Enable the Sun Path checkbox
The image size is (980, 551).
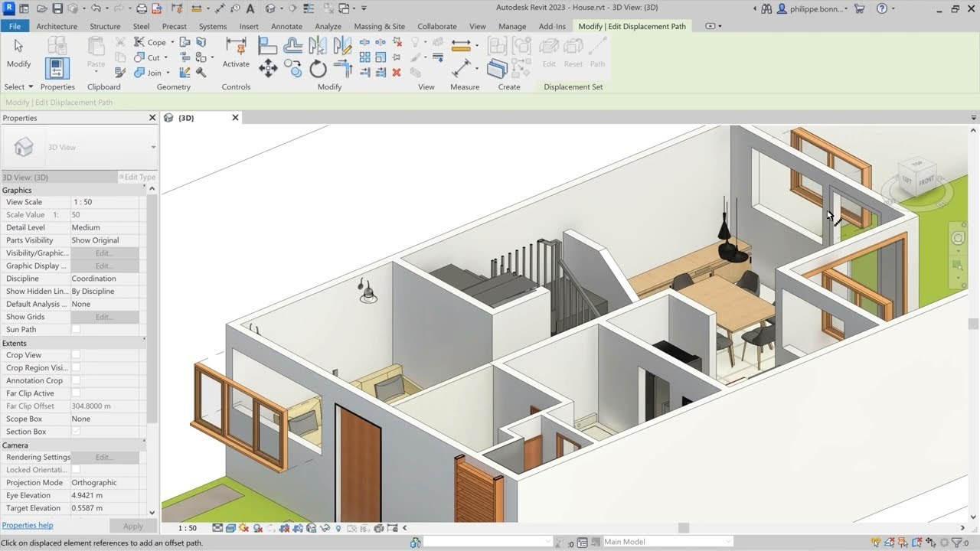[x=76, y=330]
